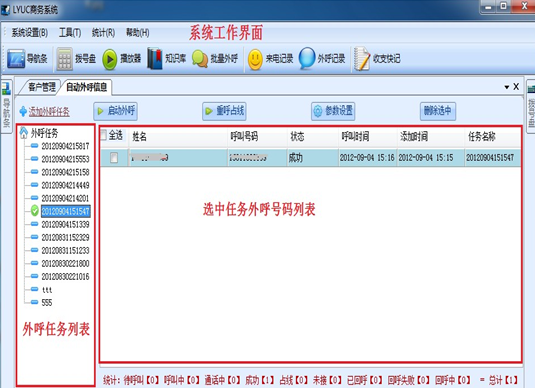Switch to the 客户管理 tab
Screen dimensions: 535x388
point(42,87)
